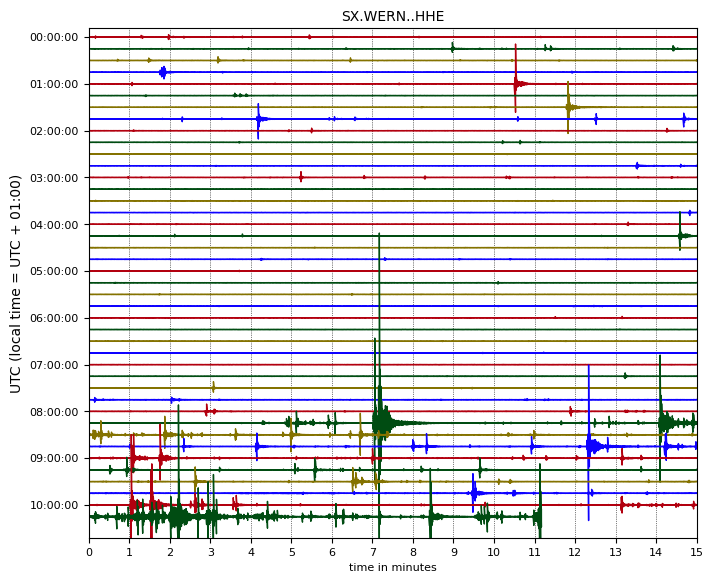713x583 pixels.
Task: Select the 01:00:00 y-axis tick label
Action: click(x=54, y=84)
